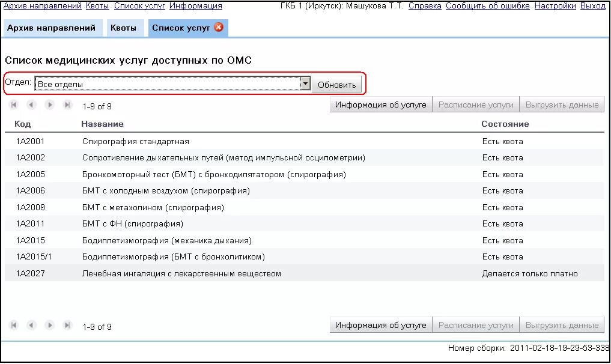Click code cell 1A2006
The width and height of the screenshot is (611, 364).
click(x=31, y=190)
